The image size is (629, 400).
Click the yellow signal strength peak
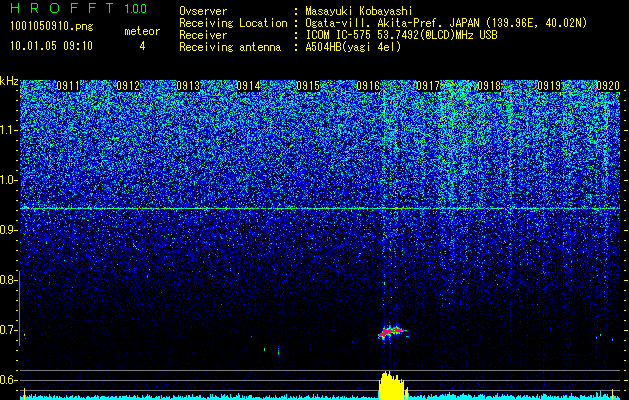392,386
